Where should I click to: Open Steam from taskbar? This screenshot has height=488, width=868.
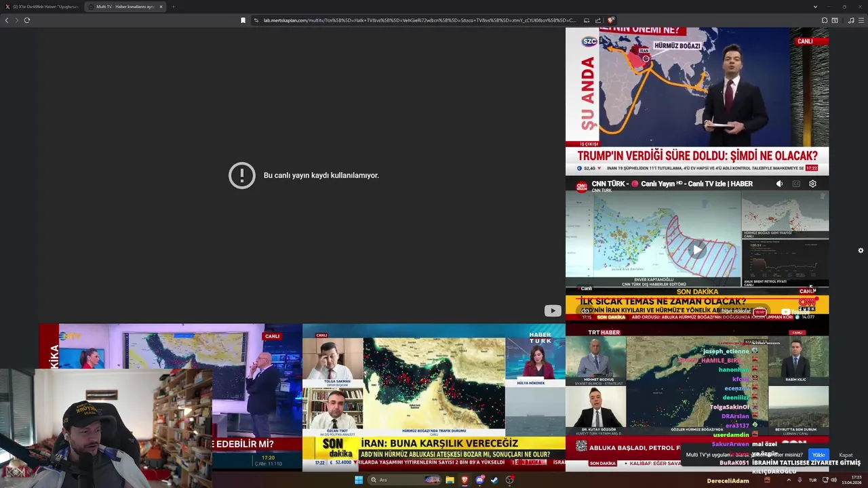coord(494,480)
